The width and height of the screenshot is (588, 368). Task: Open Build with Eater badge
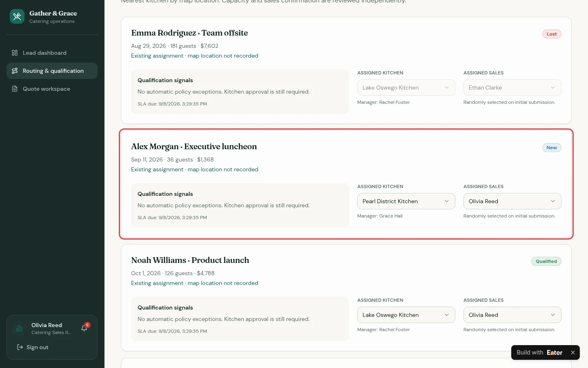(539, 352)
